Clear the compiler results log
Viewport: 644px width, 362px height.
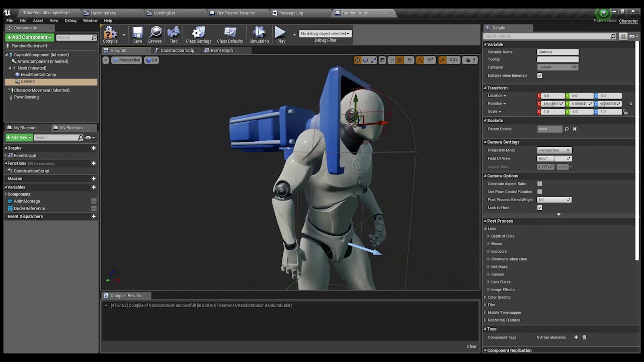coord(471,346)
